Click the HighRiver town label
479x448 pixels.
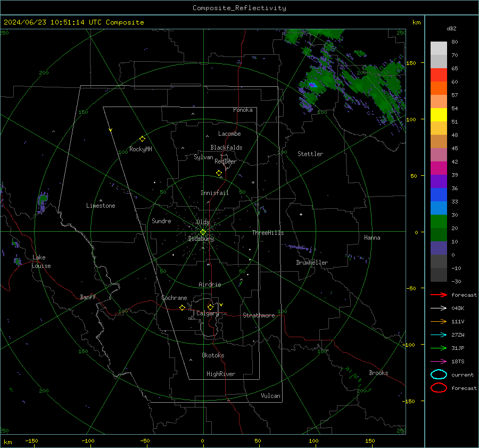point(221,374)
